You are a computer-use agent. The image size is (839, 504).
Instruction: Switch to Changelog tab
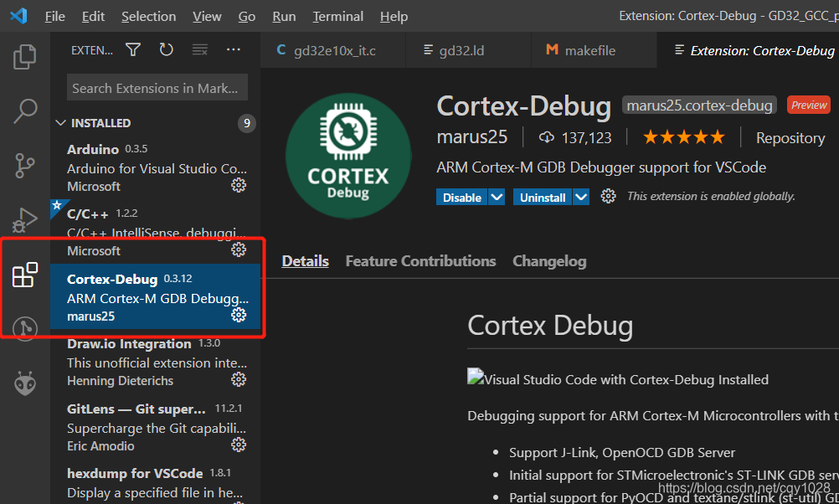(549, 261)
